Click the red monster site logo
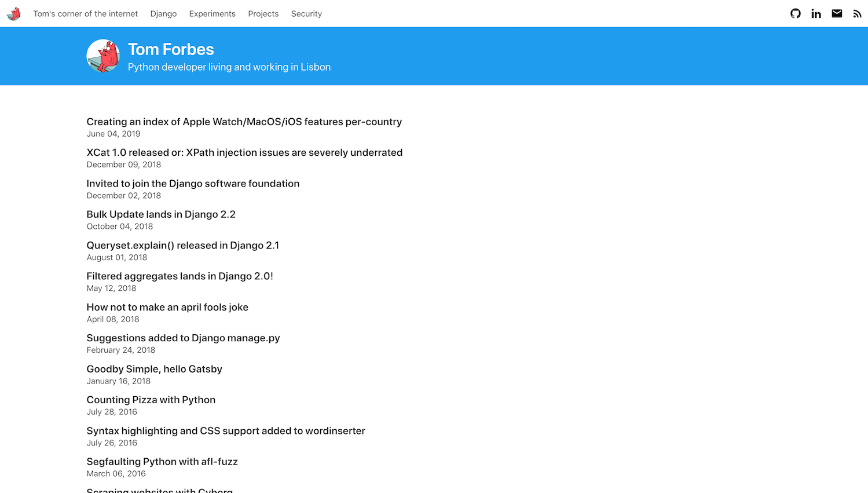This screenshot has width=868, height=493. pyautogui.click(x=14, y=13)
